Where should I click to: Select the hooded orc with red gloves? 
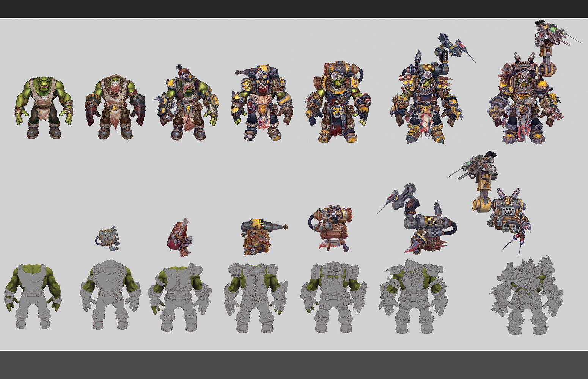point(115,107)
